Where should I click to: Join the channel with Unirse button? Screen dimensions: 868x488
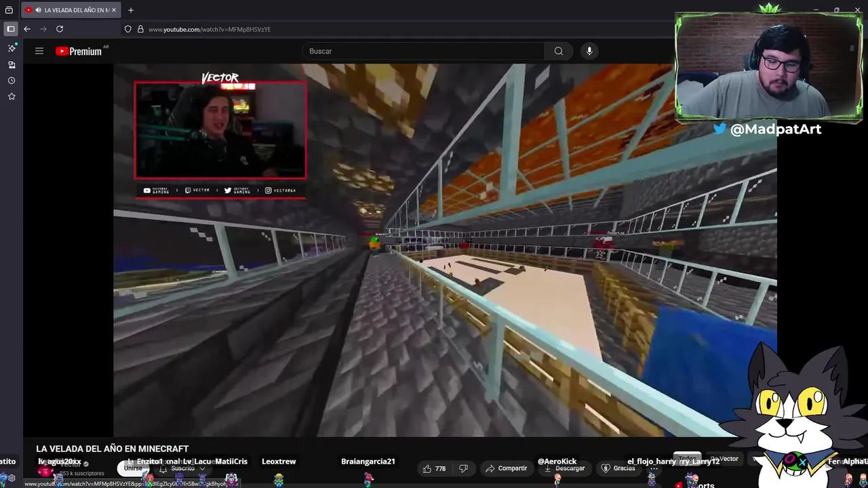[x=134, y=468]
